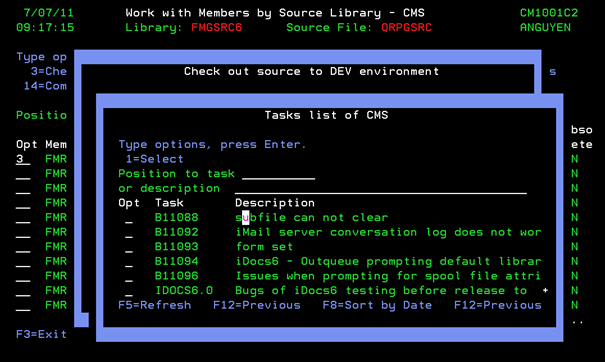Screen dimensions: 605x362
Task: Click the F12=Previous after F8=Sort by Date
Action: [498, 305]
